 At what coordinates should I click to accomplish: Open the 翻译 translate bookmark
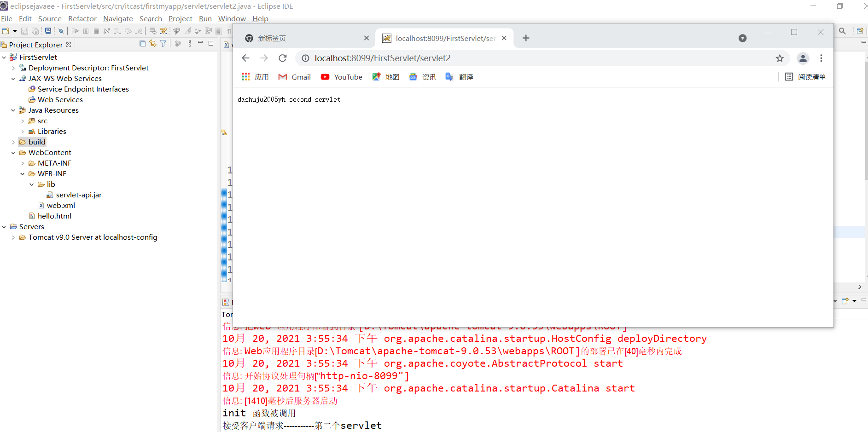460,77
